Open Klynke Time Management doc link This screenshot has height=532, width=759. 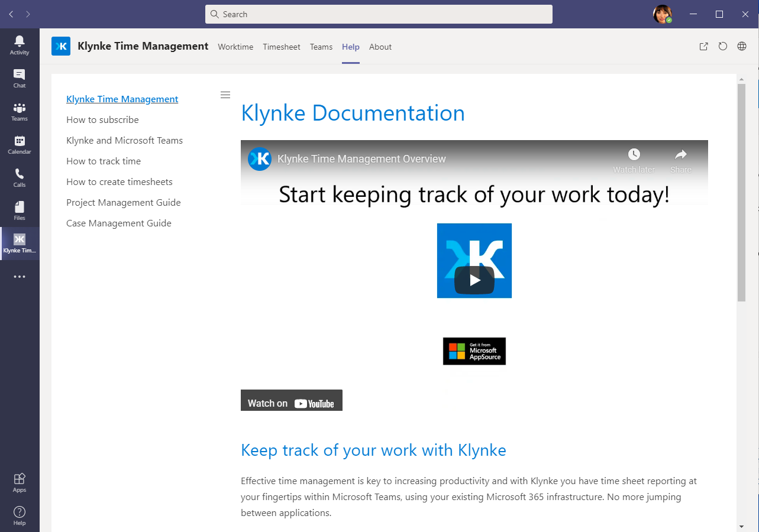pos(122,99)
